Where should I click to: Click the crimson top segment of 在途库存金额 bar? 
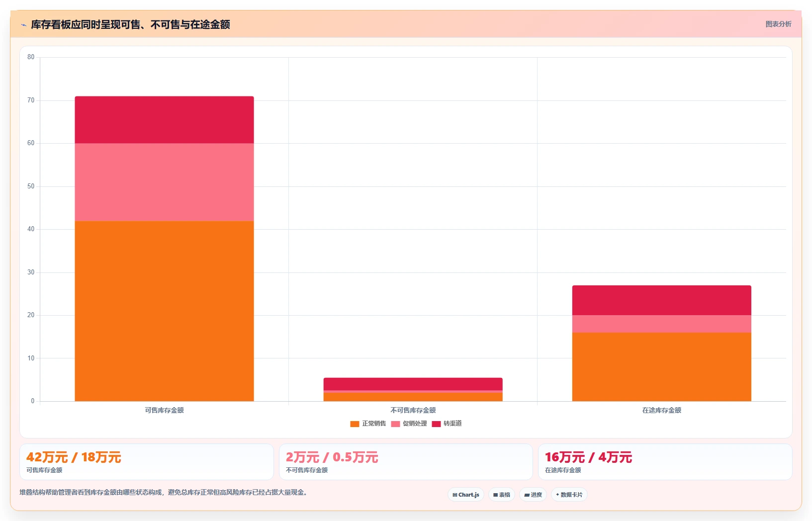(x=661, y=300)
